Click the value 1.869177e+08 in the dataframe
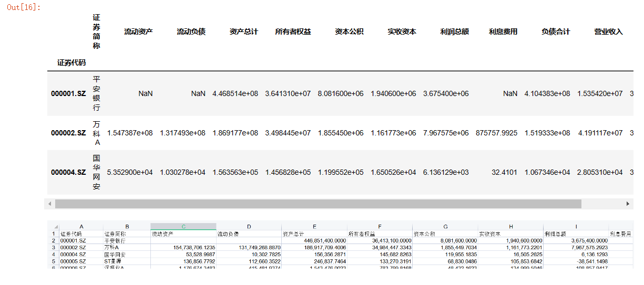Screen dimensions: 644x285 click(236, 133)
